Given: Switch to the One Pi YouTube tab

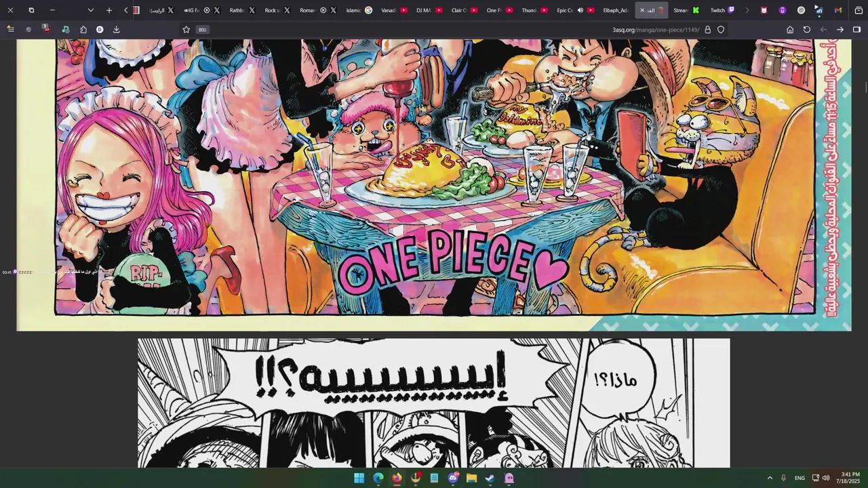Looking at the screenshot, I should tap(499, 10).
